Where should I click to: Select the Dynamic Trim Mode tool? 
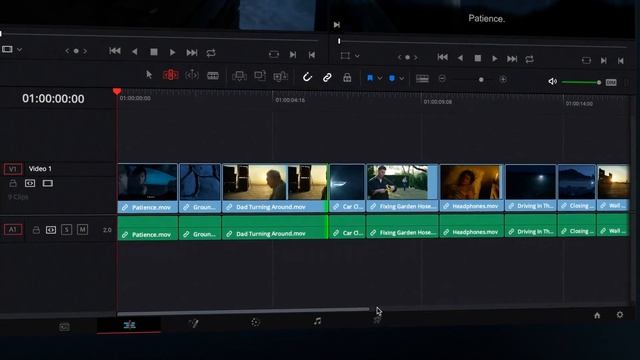pyautogui.click(x=192, y=75)
